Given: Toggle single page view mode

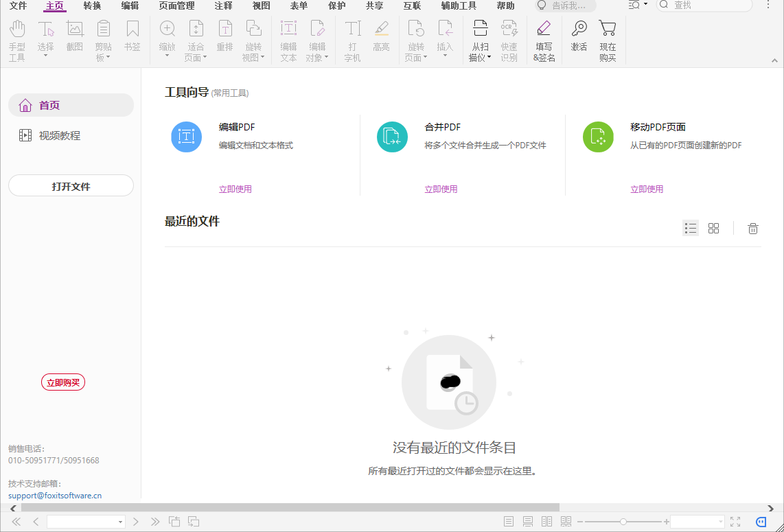Looking at the screenshot, I should [x=508, y=521].
